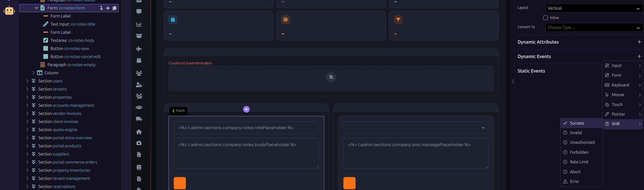This screenshot has width=644, height=190.
Task: Click the orange lifebuoy card icon
Action: [285, 20]
